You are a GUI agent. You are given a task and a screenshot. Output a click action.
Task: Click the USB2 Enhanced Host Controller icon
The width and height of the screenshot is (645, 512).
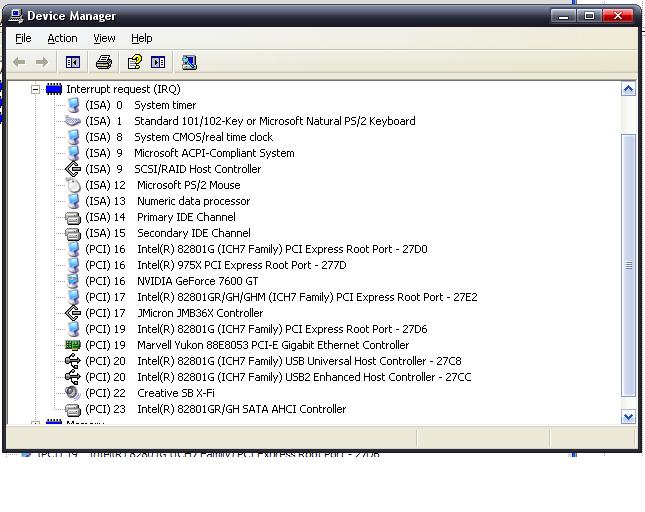(x=73, y=377)
